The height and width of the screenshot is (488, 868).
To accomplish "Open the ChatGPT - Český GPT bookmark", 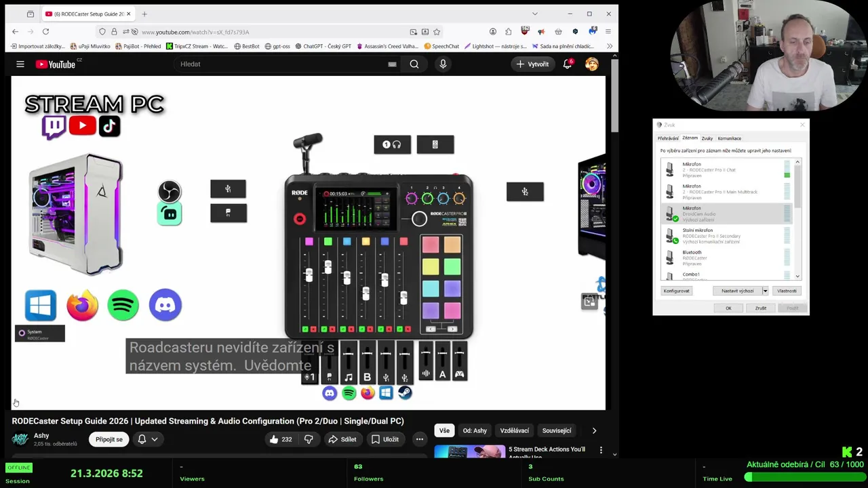I will click(323, 46).
